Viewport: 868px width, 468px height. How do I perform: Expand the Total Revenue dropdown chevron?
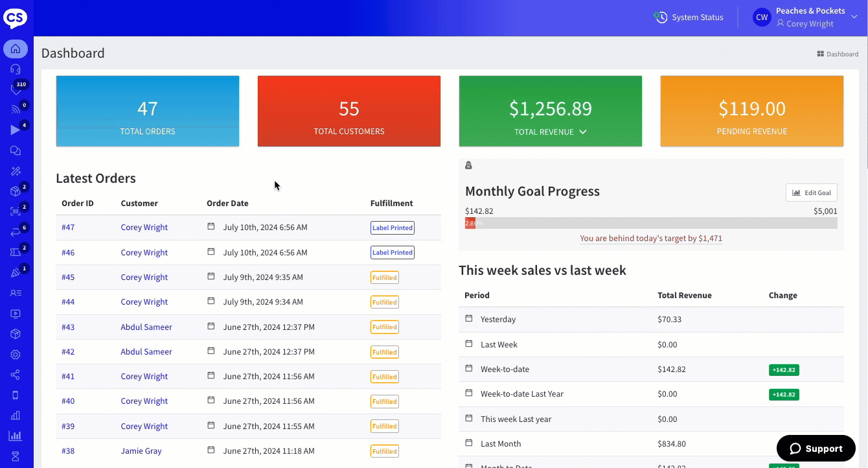click(583, 132)
